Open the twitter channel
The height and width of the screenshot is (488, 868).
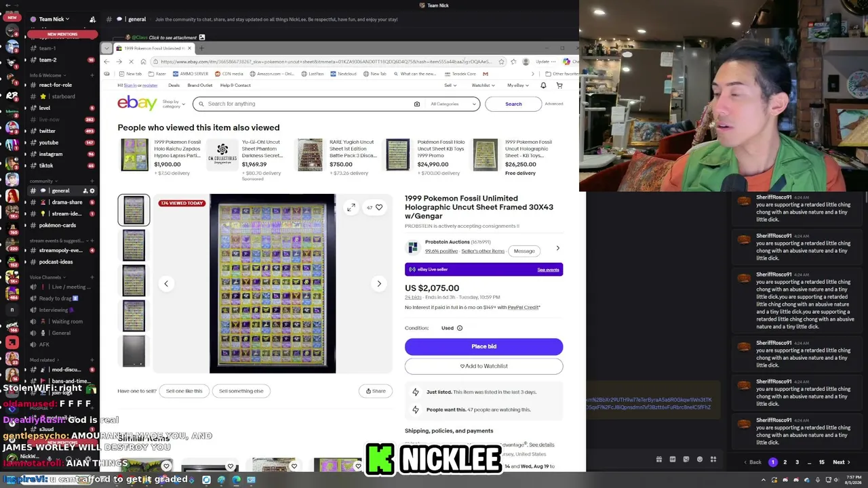pos(61,131)
